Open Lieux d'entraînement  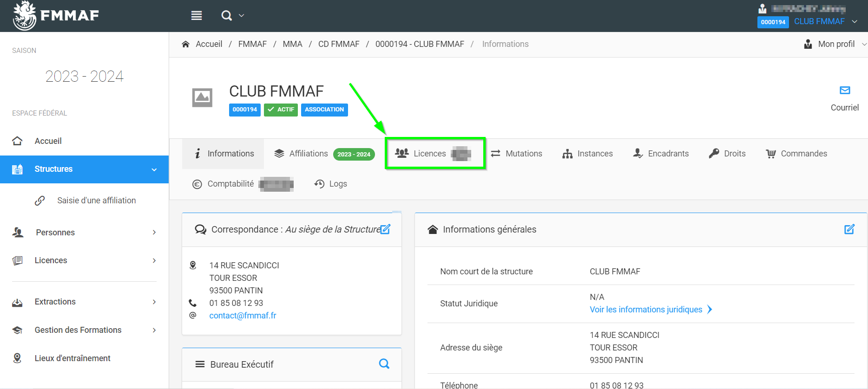pos(72,358)
